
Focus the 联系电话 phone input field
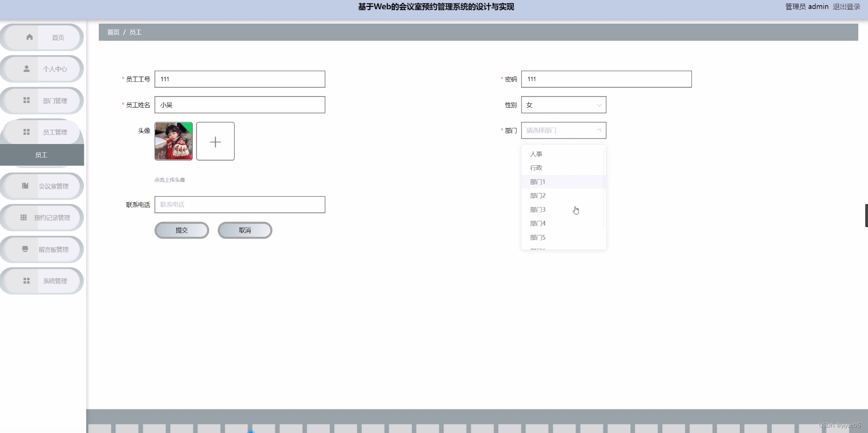[240, 204]
